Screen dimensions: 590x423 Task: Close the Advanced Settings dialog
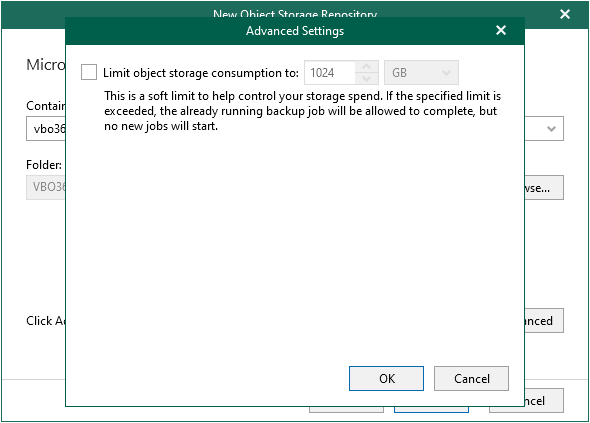coord(501,30)
